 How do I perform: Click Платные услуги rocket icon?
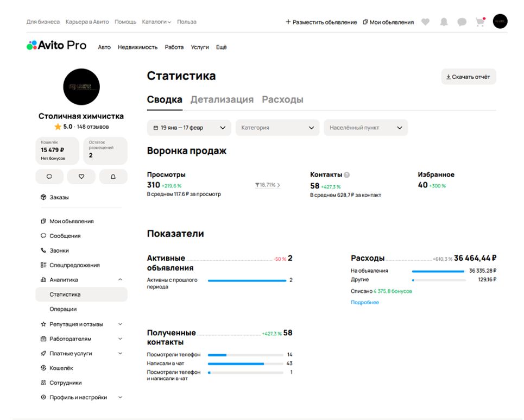43,354
